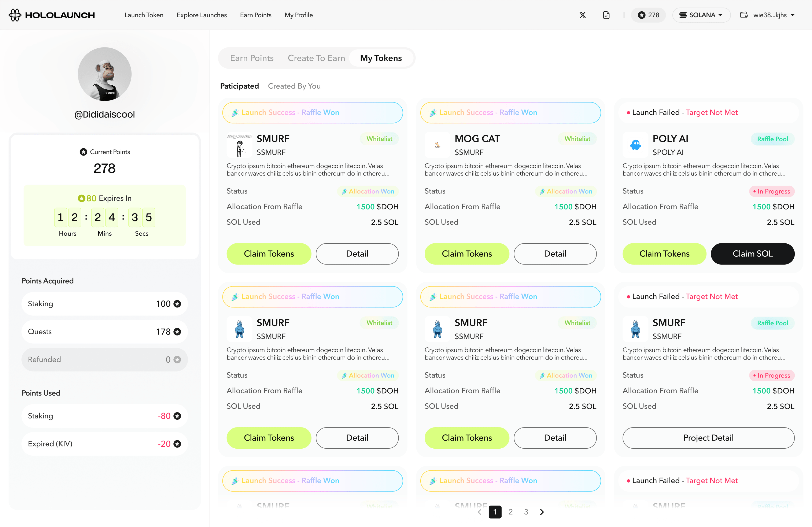Click the Current Points value 278
The height and width of the screenshot is (527, 812).
[x=104, y=168]
